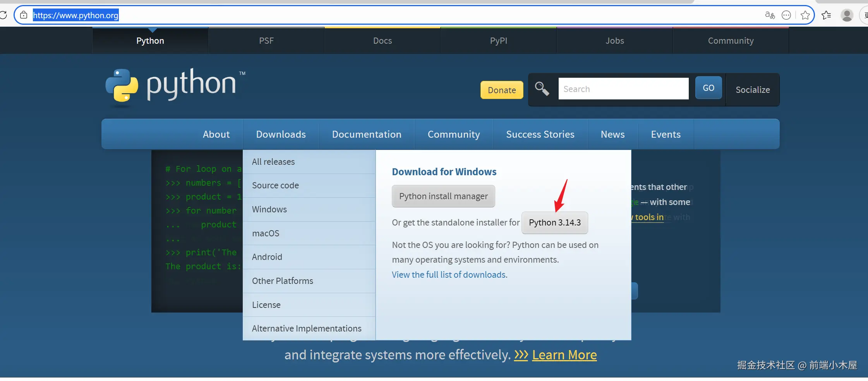Open the Documentation navigation menu

pos(367,134)
